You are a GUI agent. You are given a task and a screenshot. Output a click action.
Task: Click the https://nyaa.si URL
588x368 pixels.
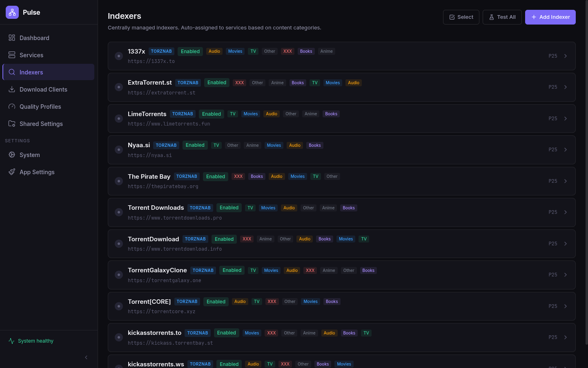pyautogui.click(x=150, y=155)
